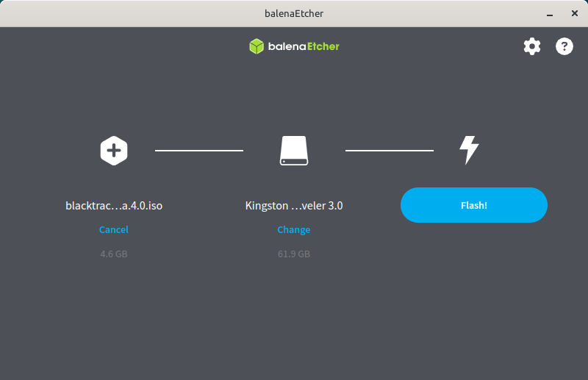The height and width of the screenshot is (380, 588).
Task: Click the 61.9 GB drive size label
Action: (294, 254)
